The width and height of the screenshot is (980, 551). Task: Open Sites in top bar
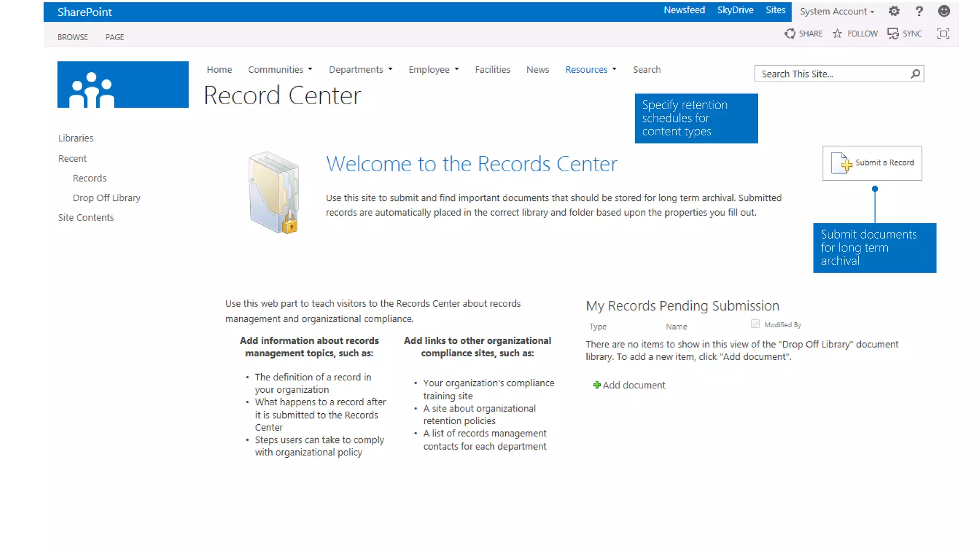(775, 10)
